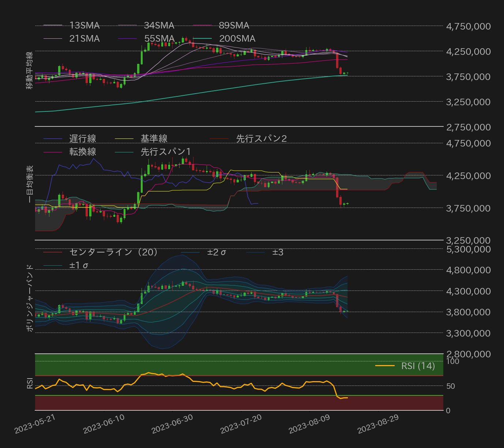Click the 2023-08-09 date label
504x448 pixels.
click(309, 424)
